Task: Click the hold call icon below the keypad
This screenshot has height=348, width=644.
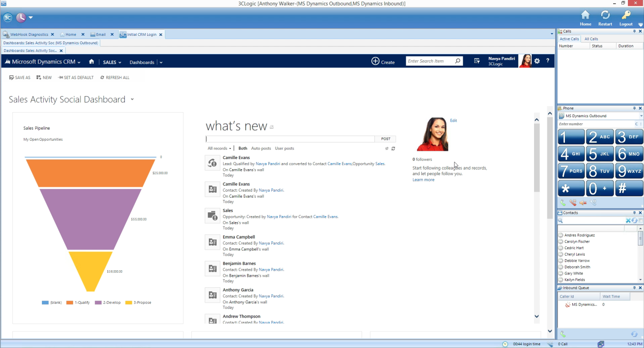Action: [593, 202]
